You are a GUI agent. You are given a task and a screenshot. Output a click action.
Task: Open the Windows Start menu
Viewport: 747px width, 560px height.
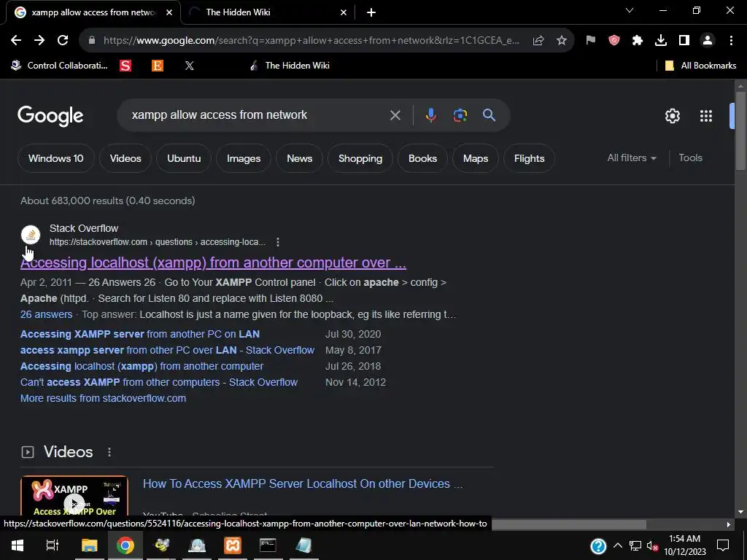(18, 545)
